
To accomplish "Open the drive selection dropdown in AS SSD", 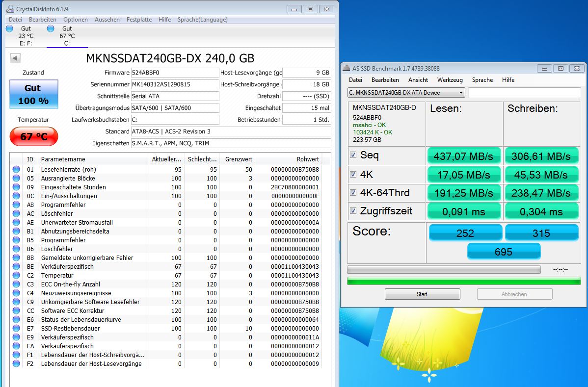I will click(x=406, y=93).
